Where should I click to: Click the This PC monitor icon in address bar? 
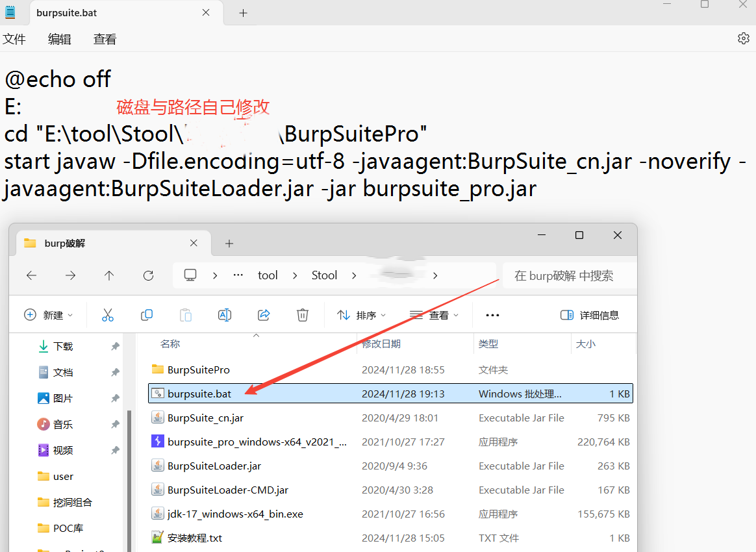(190, 275)
